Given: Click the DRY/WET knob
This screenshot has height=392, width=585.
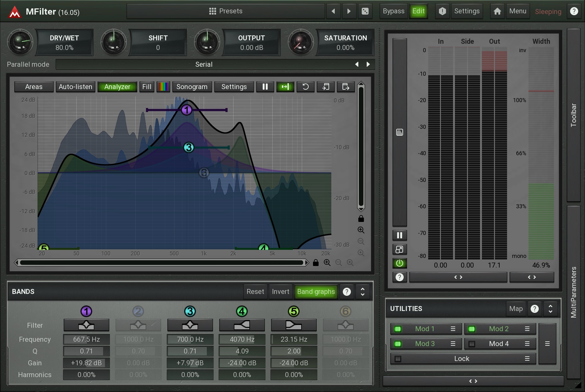Looking at the screenshot, I should 20,42.
